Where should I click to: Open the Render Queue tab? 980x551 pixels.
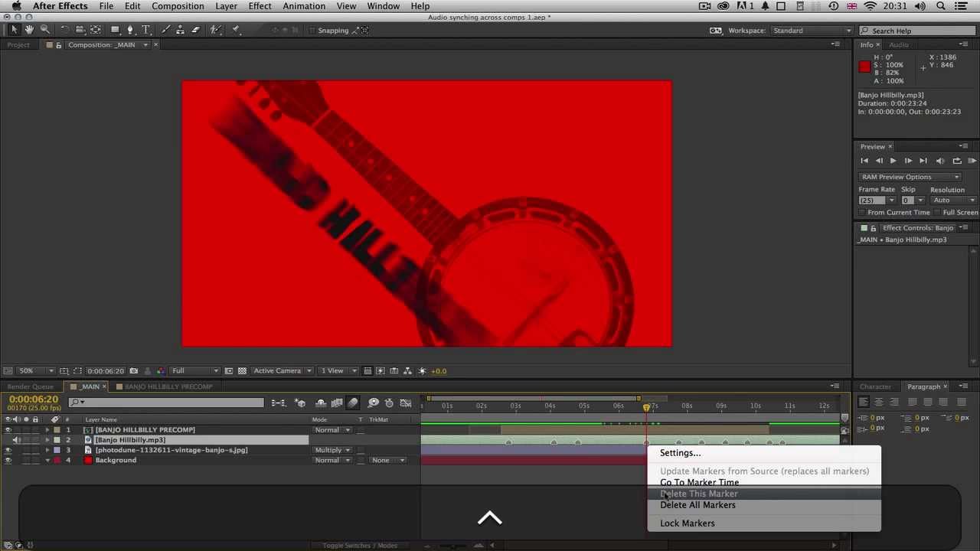31,386
